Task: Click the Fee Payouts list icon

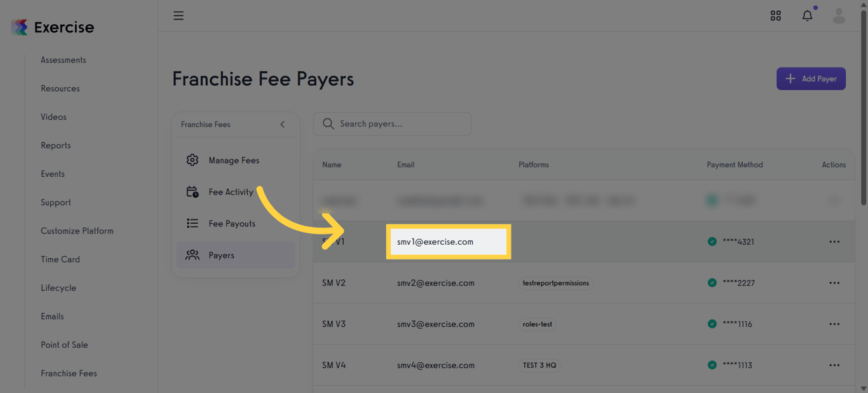Action: [192, 223]
